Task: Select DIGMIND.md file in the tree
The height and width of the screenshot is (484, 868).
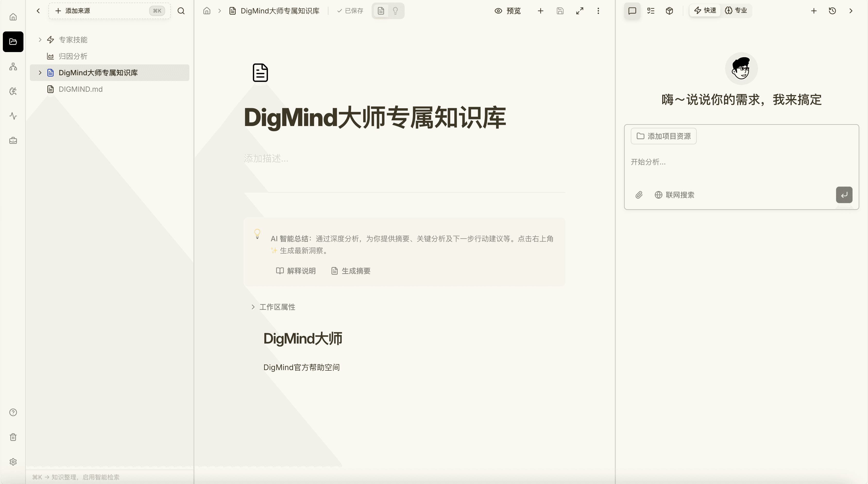Action: (x=109, y=89)
